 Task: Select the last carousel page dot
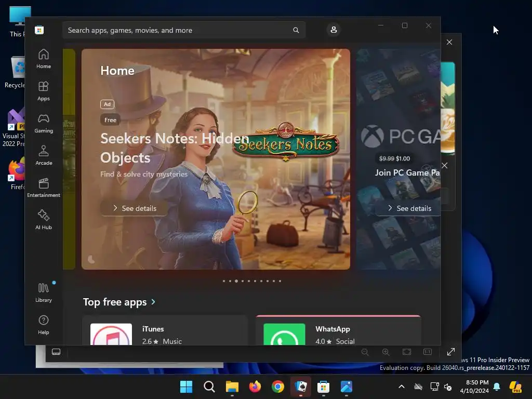click(280, 281)
